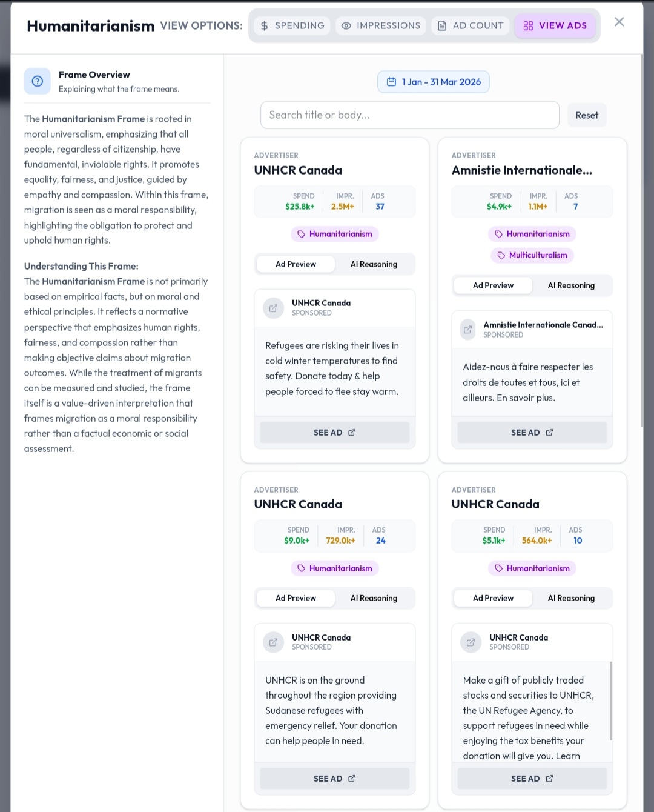The height and width of the screenshot is (812, 654).
Task: Click external link icon in stocks gift ad
Action: [471, 642]
